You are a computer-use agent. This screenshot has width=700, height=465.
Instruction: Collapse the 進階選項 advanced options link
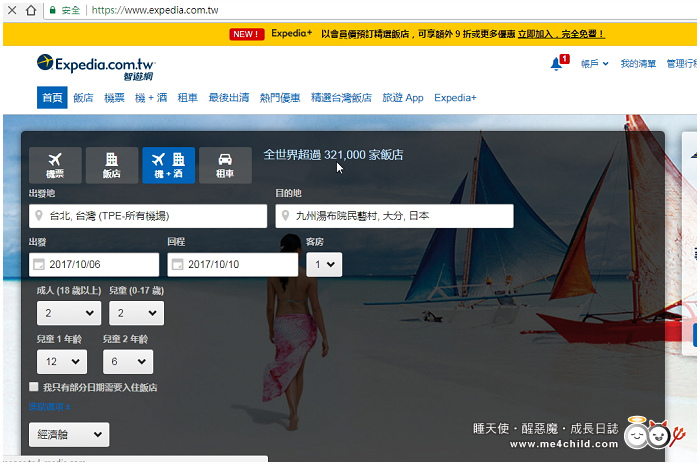[x=50, y=407]
